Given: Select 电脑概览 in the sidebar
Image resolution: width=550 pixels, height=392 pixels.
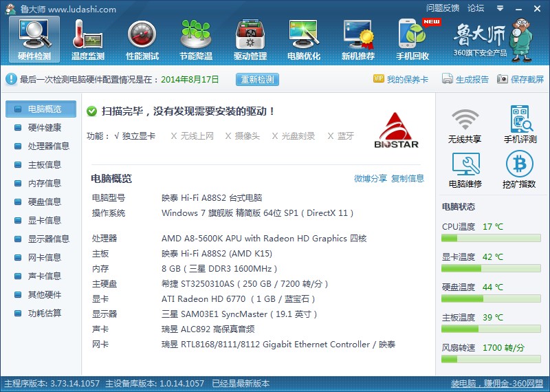Looking at the screenshot, I should (41, 109).
